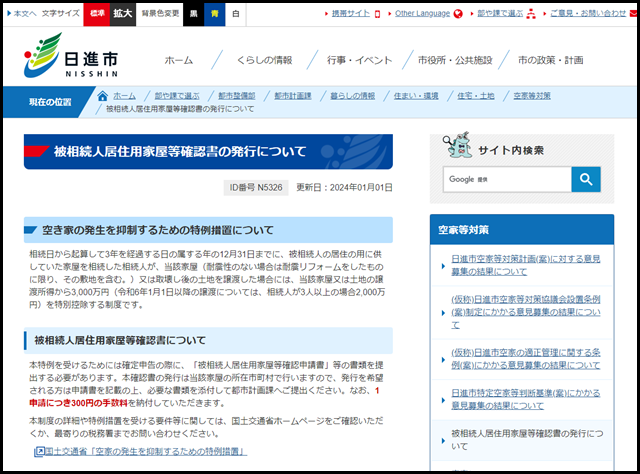
Task: Click the external link icon before 国土交通省
Action: (x=39, y=452)
